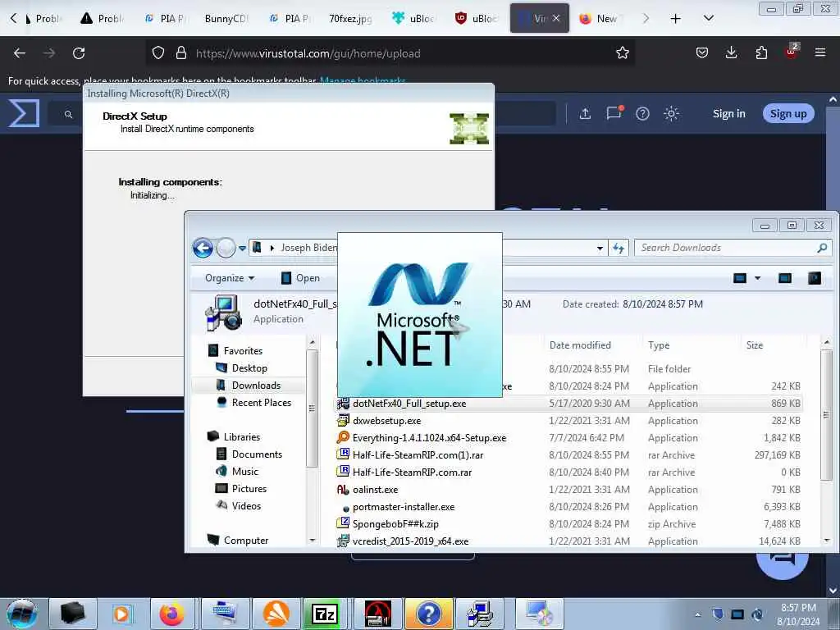Click the browser back arrow button

click(x=20, y=53)
